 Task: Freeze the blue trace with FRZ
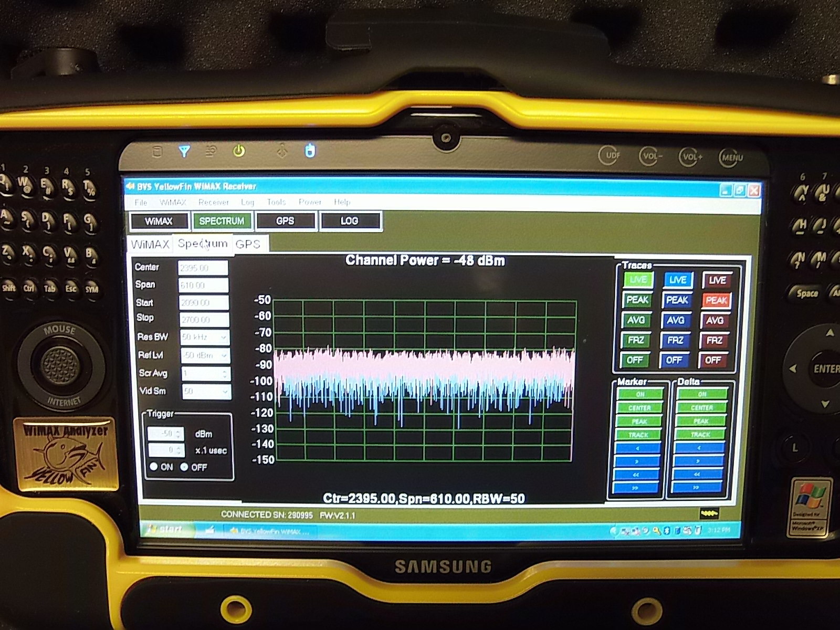point(676,340)
